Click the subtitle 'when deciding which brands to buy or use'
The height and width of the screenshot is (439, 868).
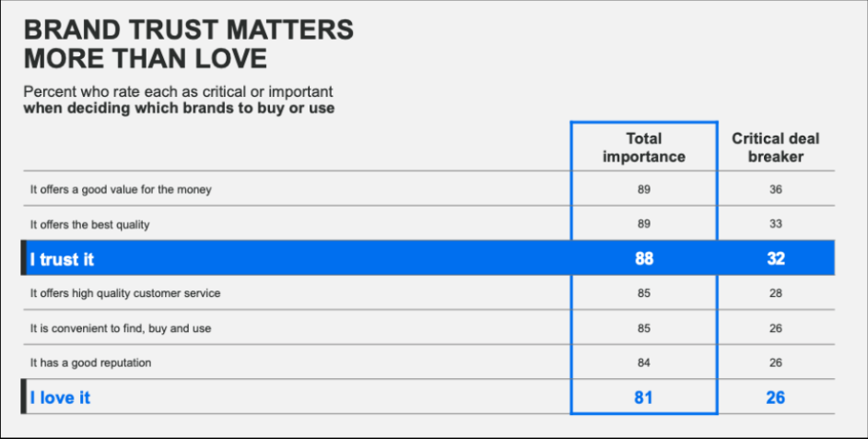click(179, 108)
